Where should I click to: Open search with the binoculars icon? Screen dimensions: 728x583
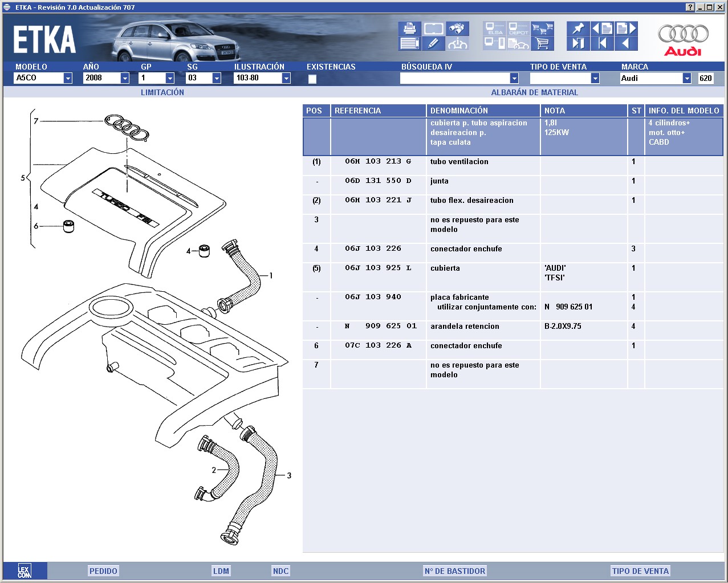tap(457, 28)
